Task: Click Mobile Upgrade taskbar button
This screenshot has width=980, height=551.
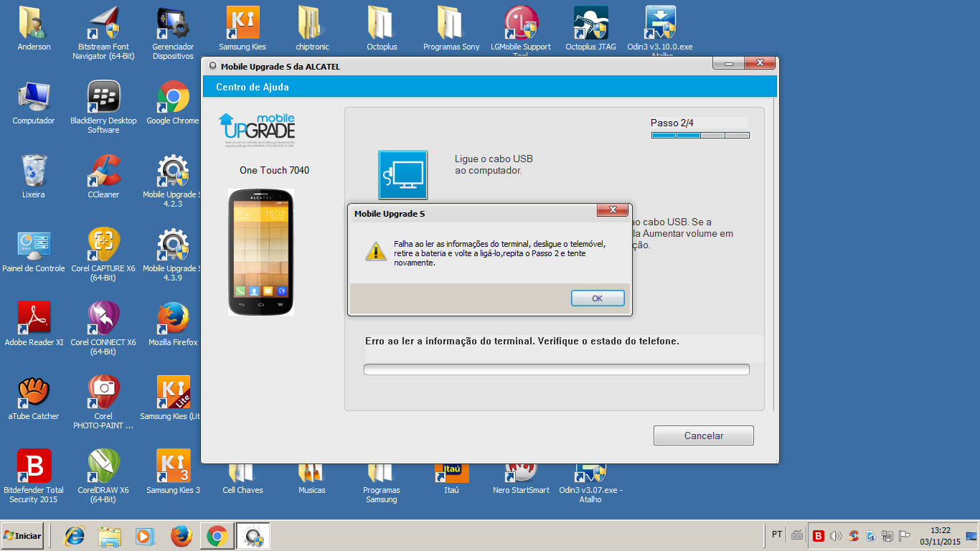Action: tap(253, 535)
